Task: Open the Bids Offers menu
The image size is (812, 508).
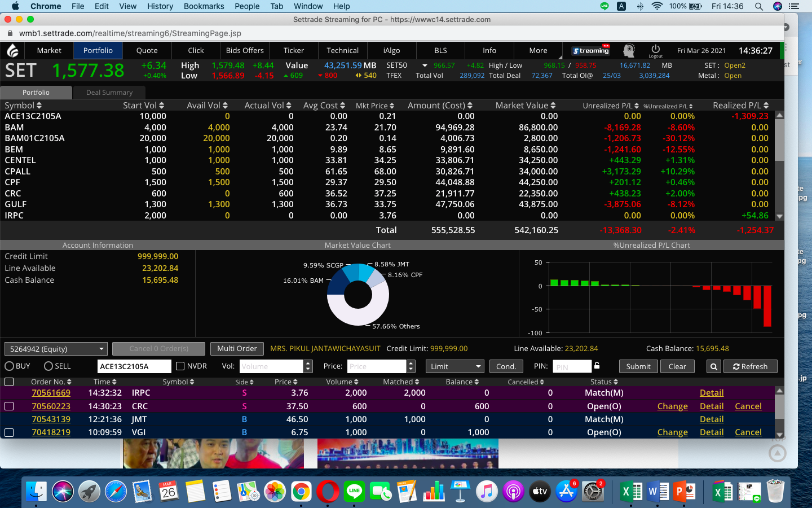Action: [x=245, y=50]
